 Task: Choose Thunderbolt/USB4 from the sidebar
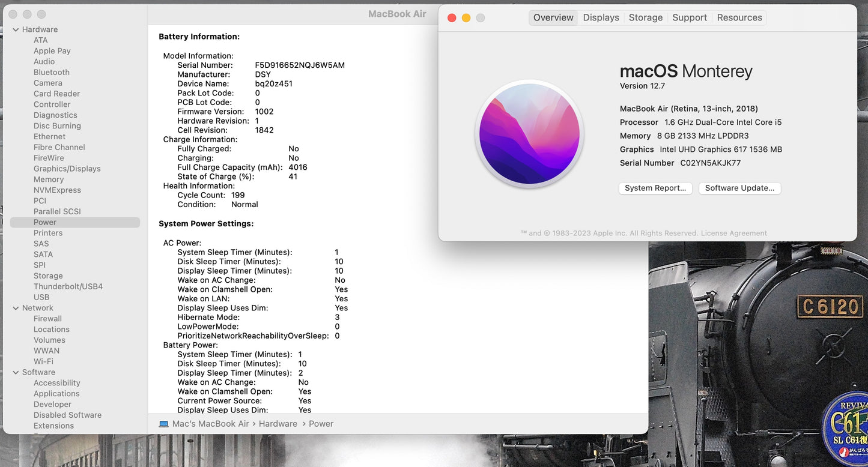click(x=68, y=286)
